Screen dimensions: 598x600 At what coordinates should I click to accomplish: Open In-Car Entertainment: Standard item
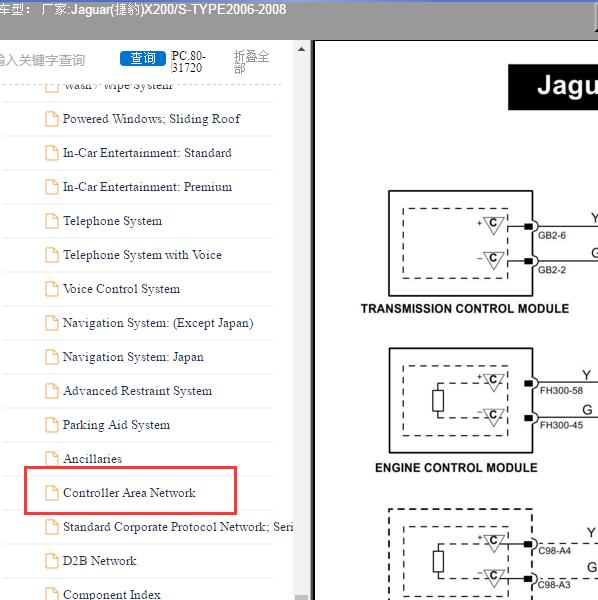pyautogui.click(x=147, y=153)
